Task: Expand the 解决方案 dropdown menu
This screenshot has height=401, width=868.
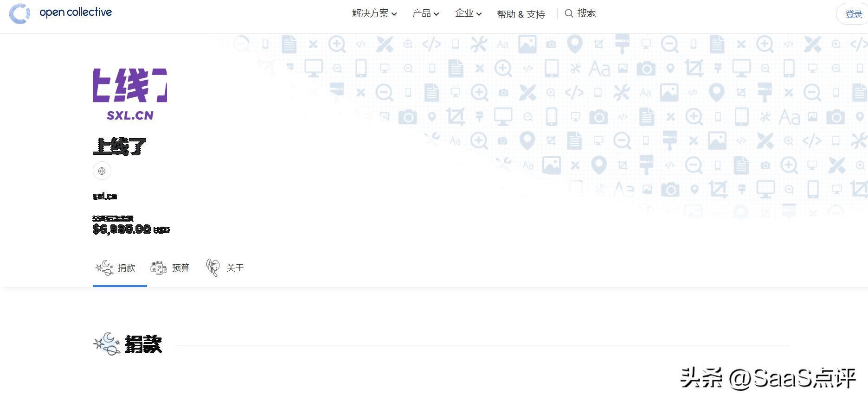Action: pyautogui.click(x=374, y=13)
